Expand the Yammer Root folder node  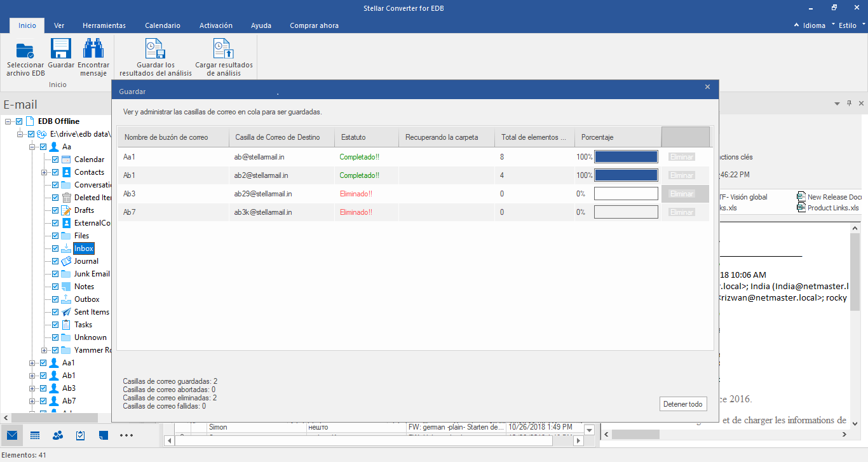[x=44, y=350]
